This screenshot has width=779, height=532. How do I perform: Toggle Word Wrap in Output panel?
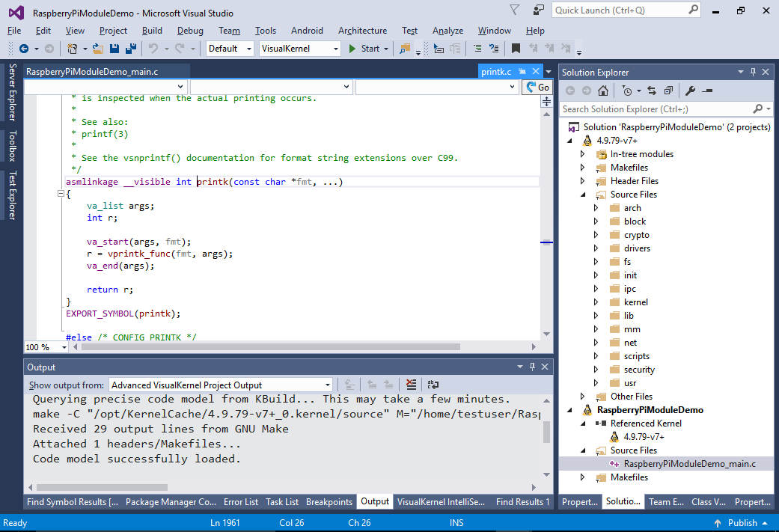click(x=433, y=385)
